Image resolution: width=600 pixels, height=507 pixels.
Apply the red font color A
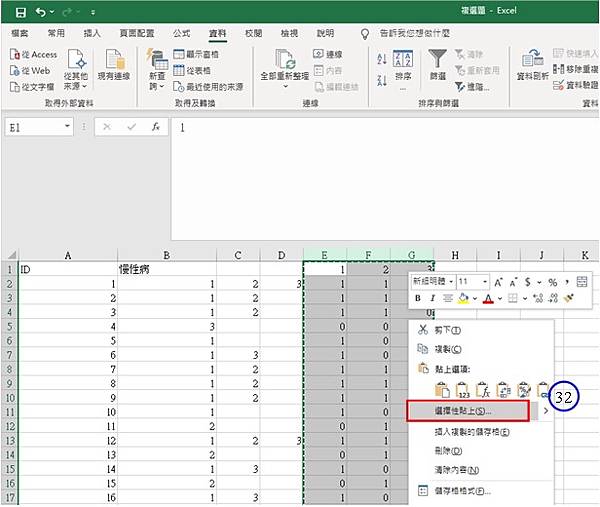[x=488, y=298]
